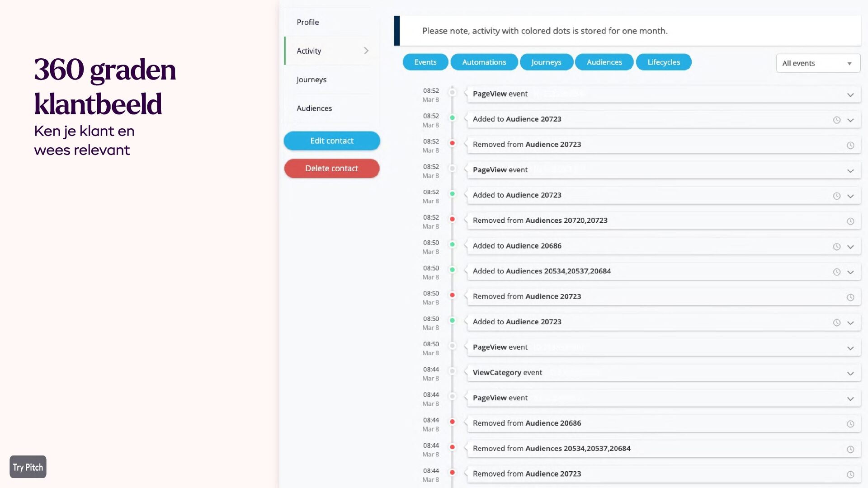Click the Delete contact button

point(332,169)
